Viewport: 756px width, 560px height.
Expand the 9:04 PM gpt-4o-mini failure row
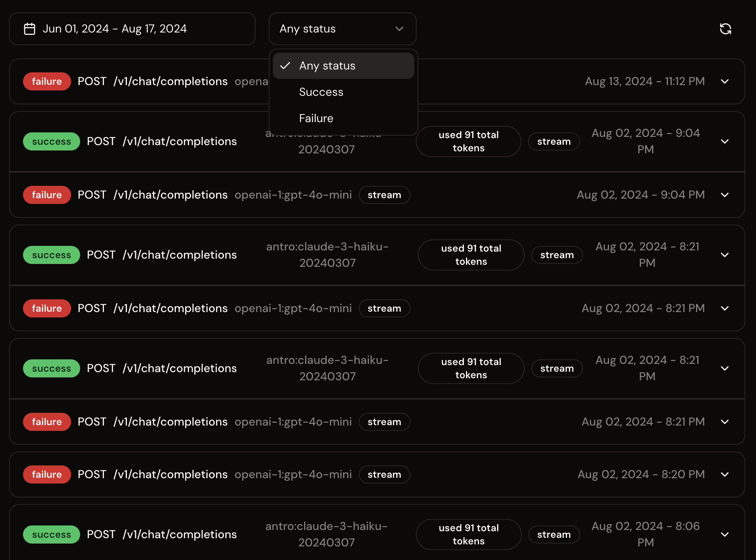725,195
